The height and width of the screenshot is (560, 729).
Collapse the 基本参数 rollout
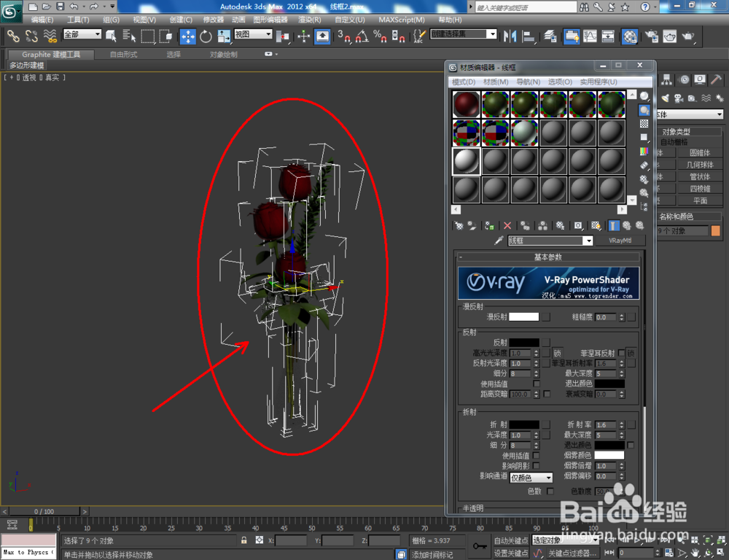point(547,257)
